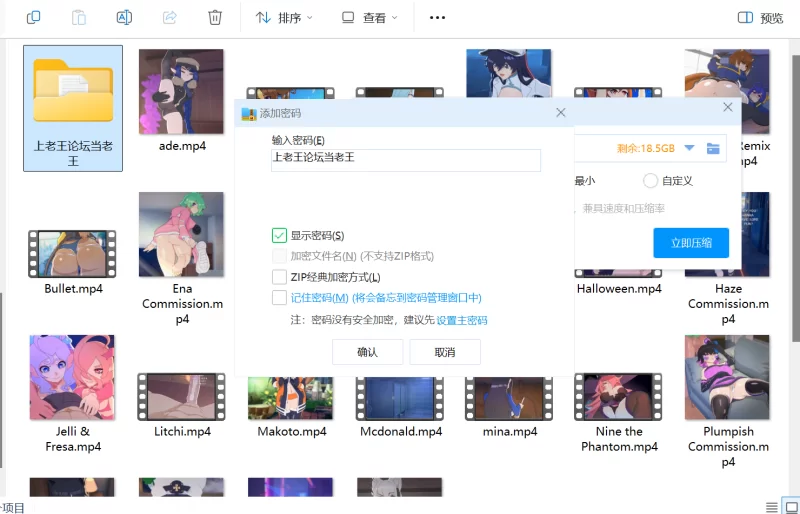
Task: Select the Litchi.mp4 file
Action: [x=182, y=405]
